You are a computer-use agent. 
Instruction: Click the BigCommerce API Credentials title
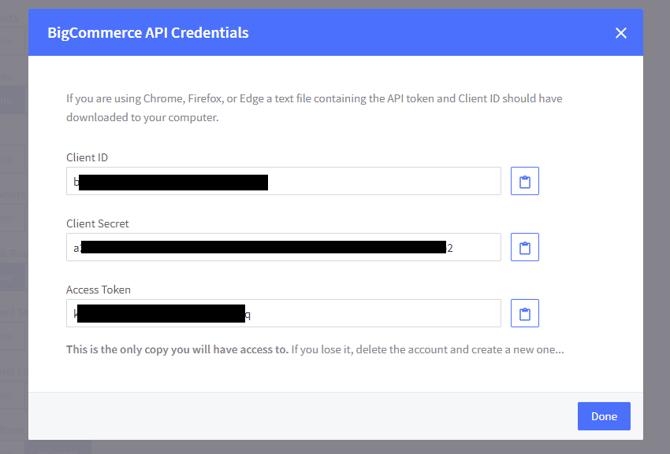click(148, 33)
